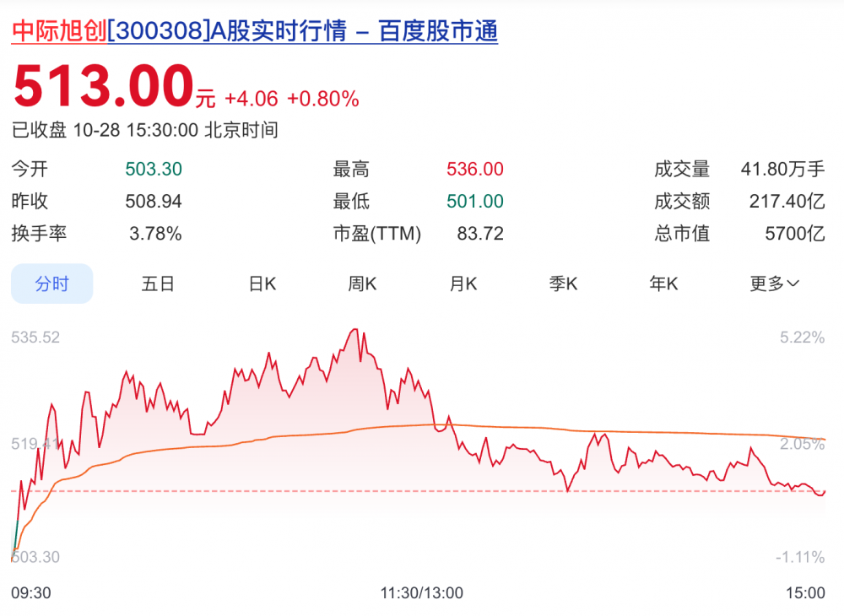Open the 周K weekly chart tab
This screenshot has height=616, width=844.
tap(362, 284)
